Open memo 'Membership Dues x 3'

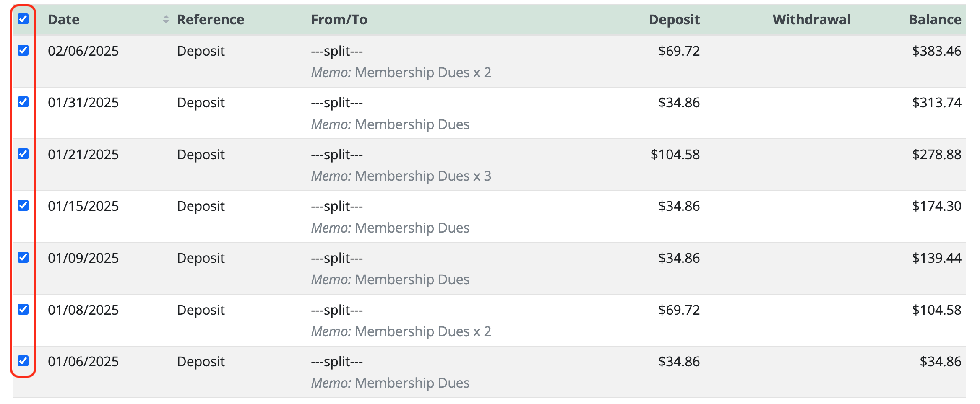[401, 176]
